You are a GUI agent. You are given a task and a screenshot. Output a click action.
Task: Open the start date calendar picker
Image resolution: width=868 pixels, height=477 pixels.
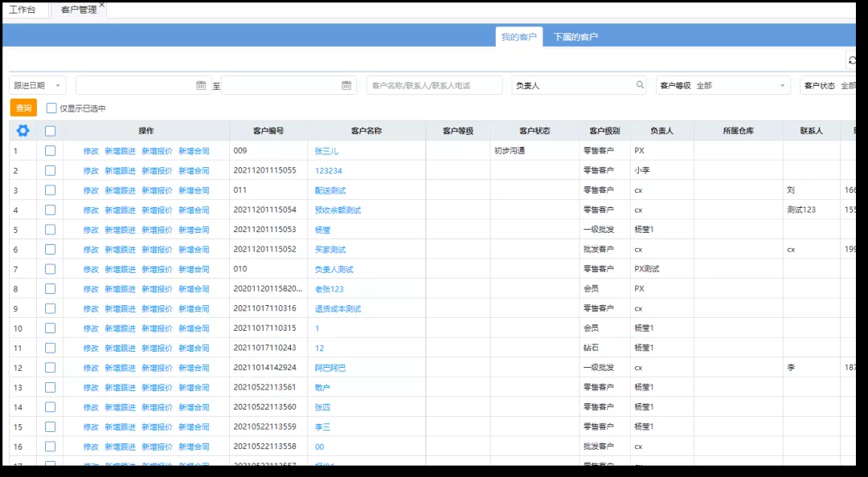(x=201, y=85)
